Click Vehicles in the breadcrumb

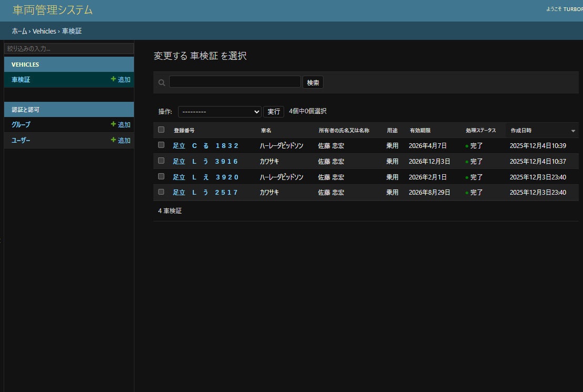click(44, 31)
